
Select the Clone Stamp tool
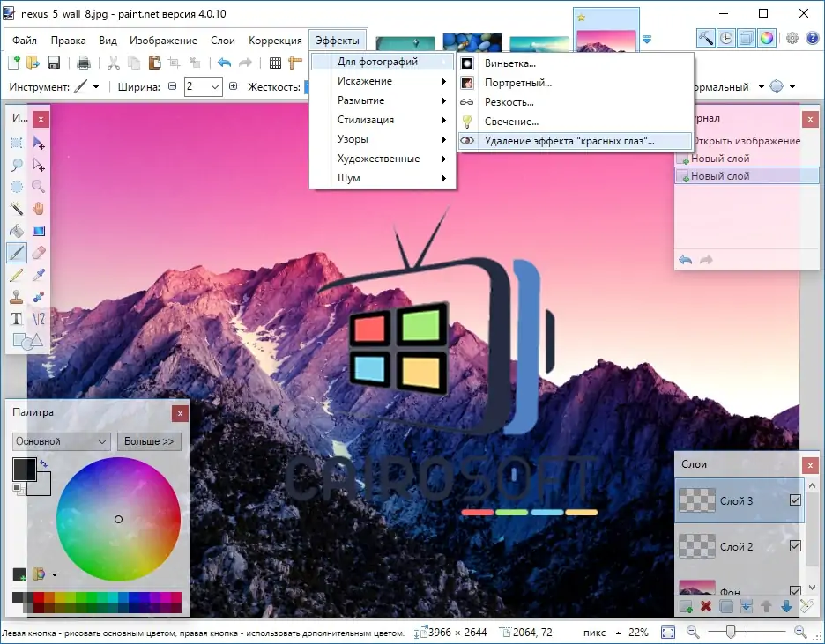(17, 297)
